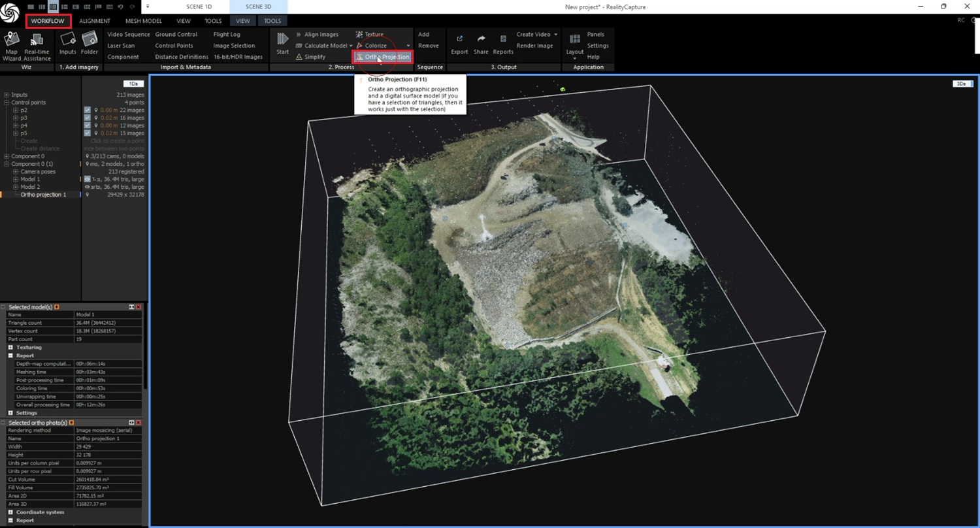Uncheck the p5 control point checkbox
This screenshot has height=528, width=980.
(88, 133)
